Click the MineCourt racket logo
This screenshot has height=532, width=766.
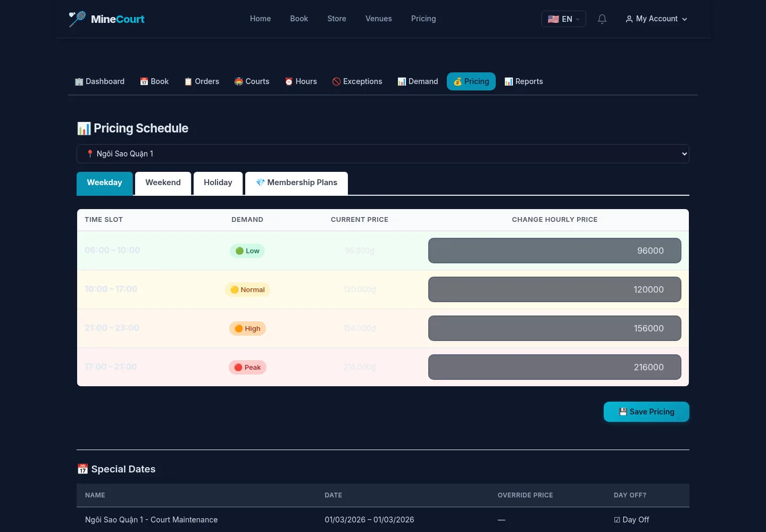click(x=77, y=19)
